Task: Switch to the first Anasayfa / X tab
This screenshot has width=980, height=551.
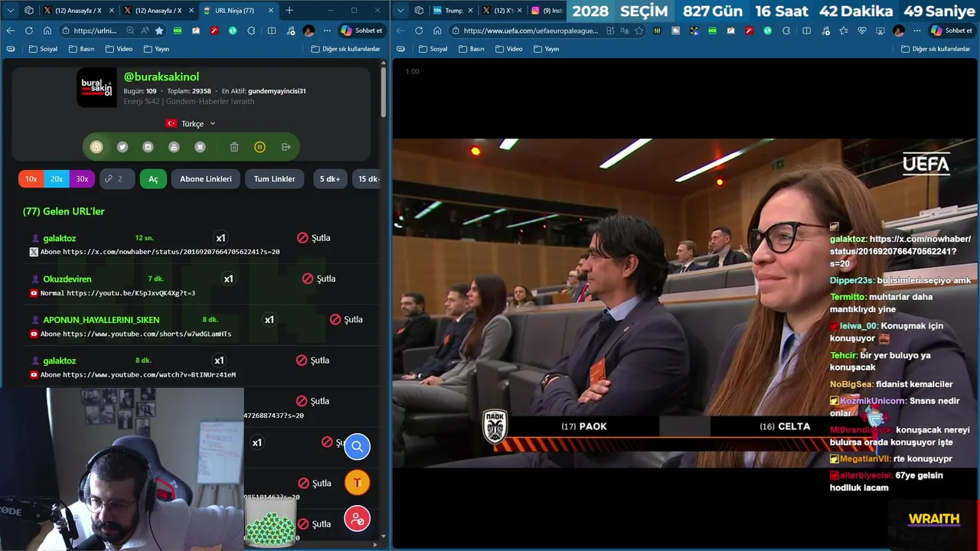Action: (x=78, y=10)
